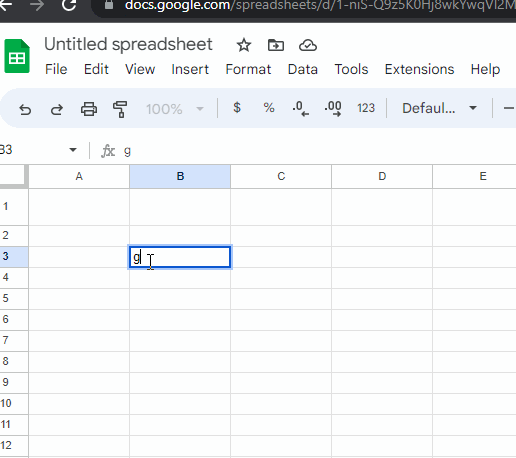
Task: Format as percent
Action: (x=269, y=108)
